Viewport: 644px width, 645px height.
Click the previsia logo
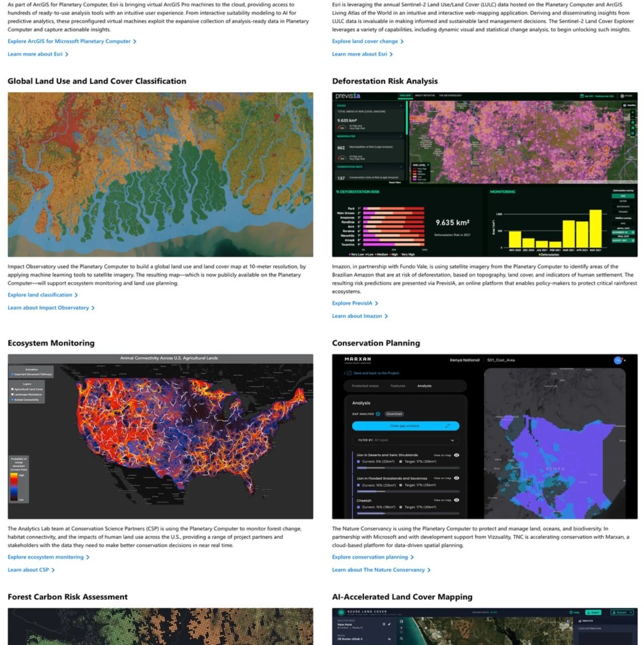pos(348,96)
